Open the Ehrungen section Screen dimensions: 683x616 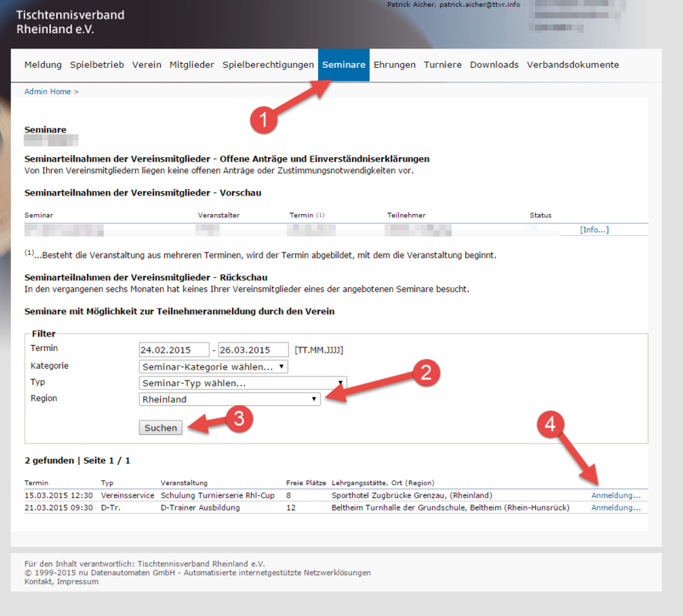pyautogui.click(x=394, y=65)
